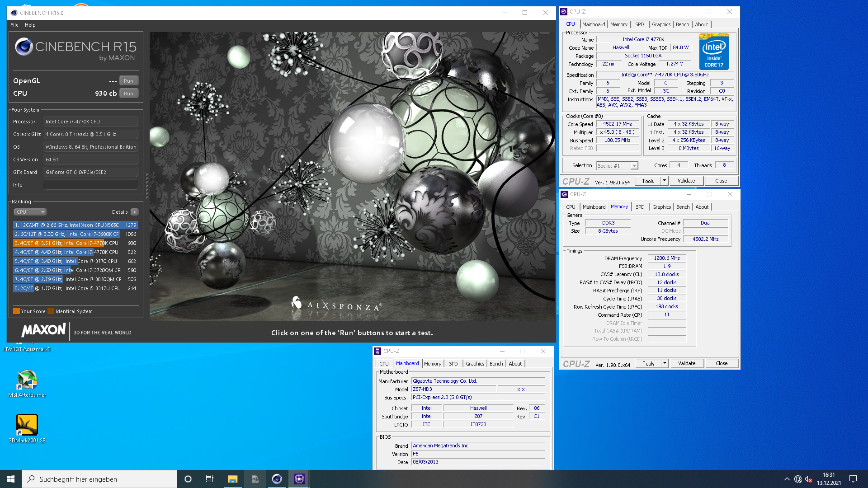Screen dimensions: 868x488
Task: Switch to CPU tab in Memory CPU-Z window
Action: pos(571,207)
